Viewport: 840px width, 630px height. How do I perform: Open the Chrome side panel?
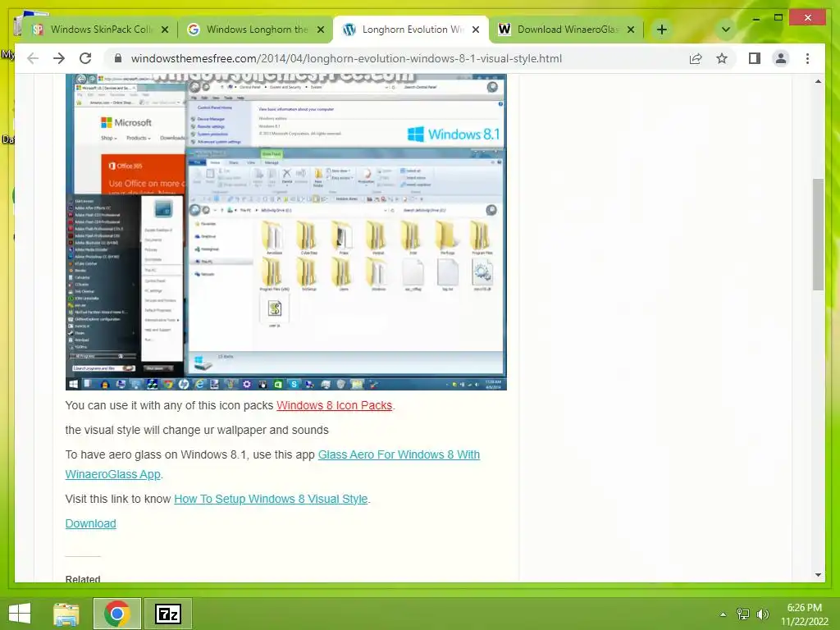(x=755, y=58)
